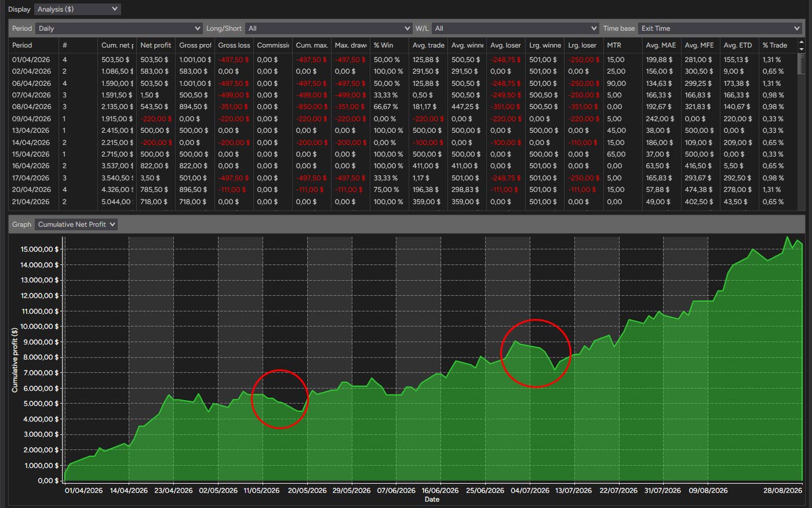Select the 02/04/2026 period row
This screenshot has height=508, width=812.
(x=403, y=71)
